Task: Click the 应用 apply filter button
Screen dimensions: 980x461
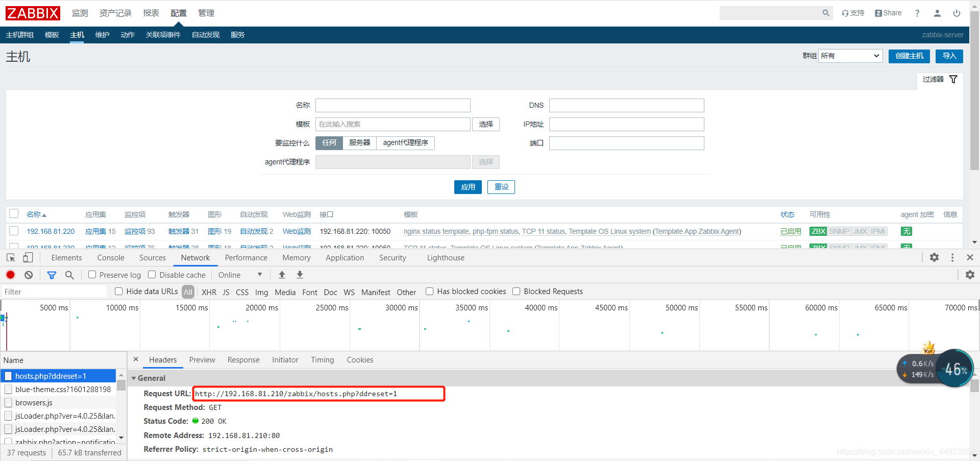Action: coord(468,187)
